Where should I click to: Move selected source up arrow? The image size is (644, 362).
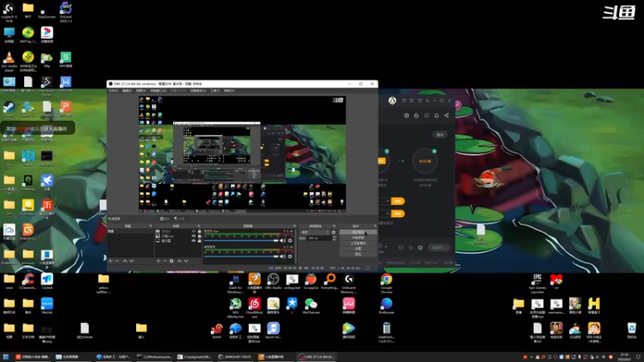point(180,261)
